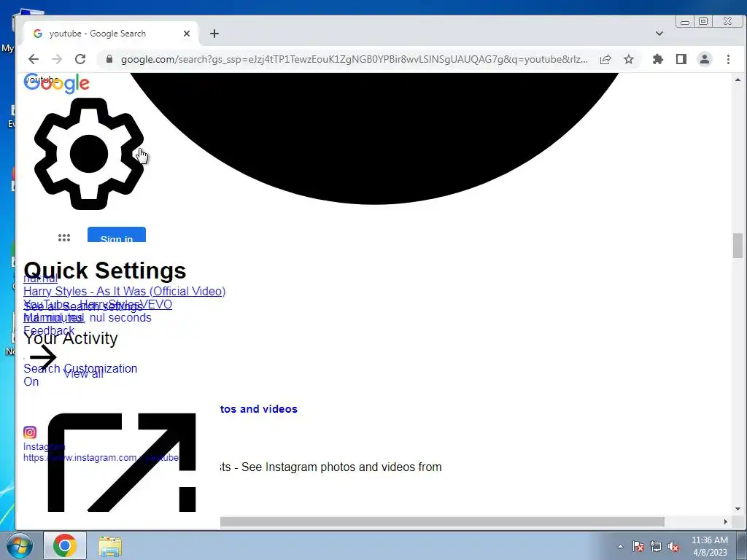Open the tab search dropdown chevron

coord(659,34)
